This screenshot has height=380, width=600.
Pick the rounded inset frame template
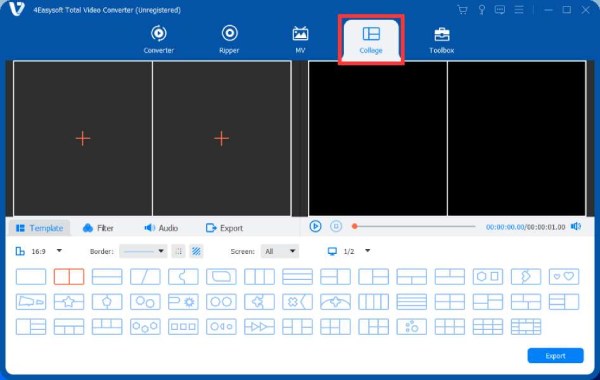(x=221, y=277)
